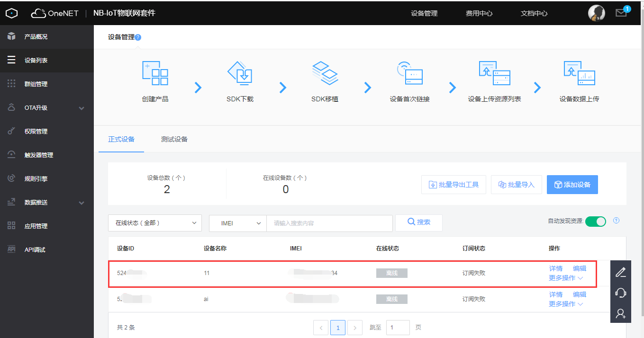
Task: Click the 搜索 button
Action: tap(419, 222)
